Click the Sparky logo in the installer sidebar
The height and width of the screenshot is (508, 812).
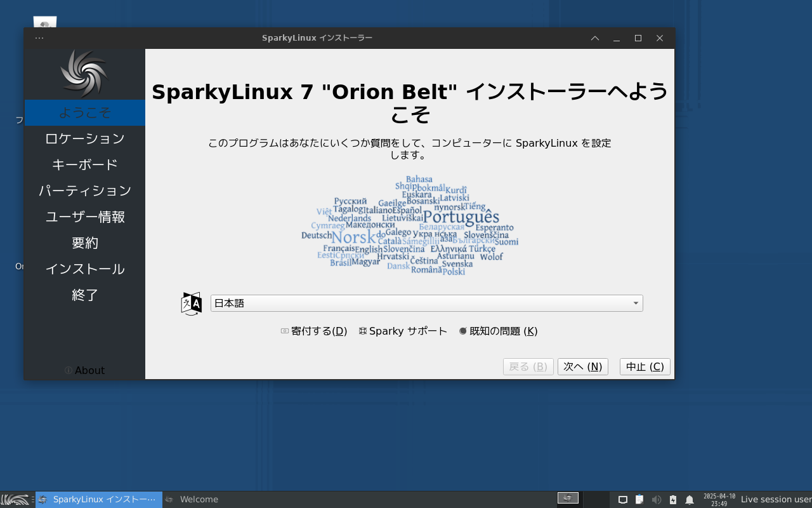(x=84, y=74)
